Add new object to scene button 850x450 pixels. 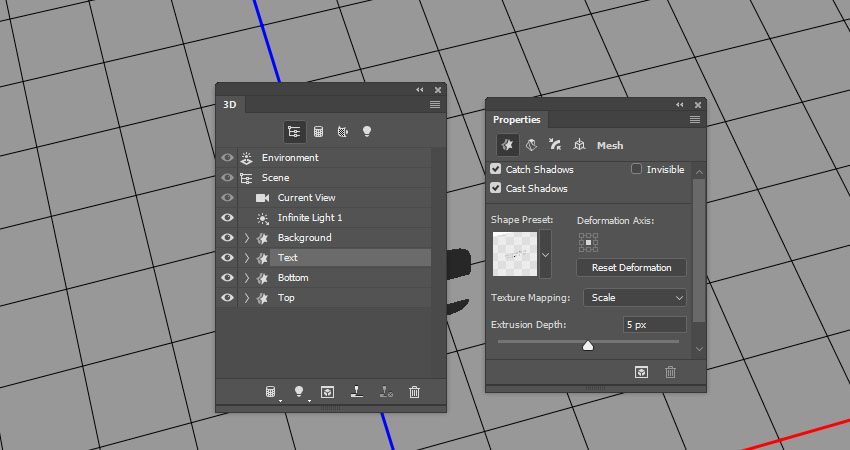coord(270,391)
